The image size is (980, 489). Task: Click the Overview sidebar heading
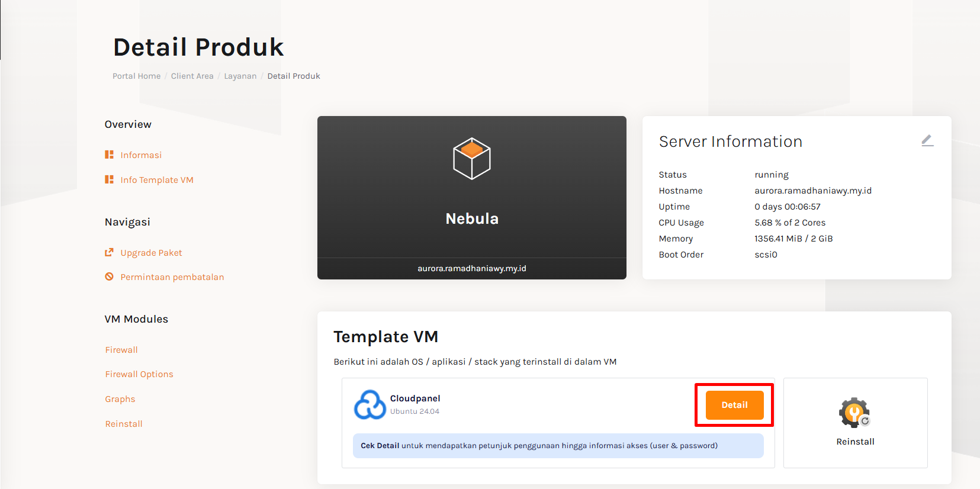pyautogui.click(x=128, y=124)
